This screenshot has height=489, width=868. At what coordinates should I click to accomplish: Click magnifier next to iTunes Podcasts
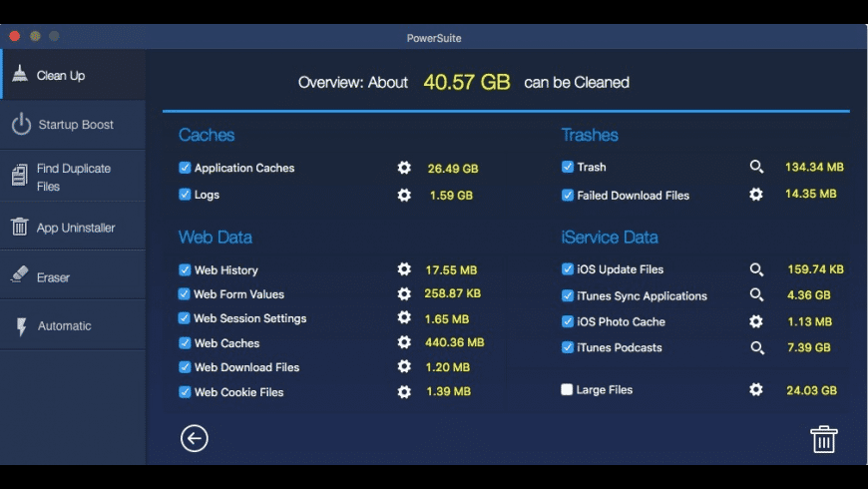coord(756,347)
